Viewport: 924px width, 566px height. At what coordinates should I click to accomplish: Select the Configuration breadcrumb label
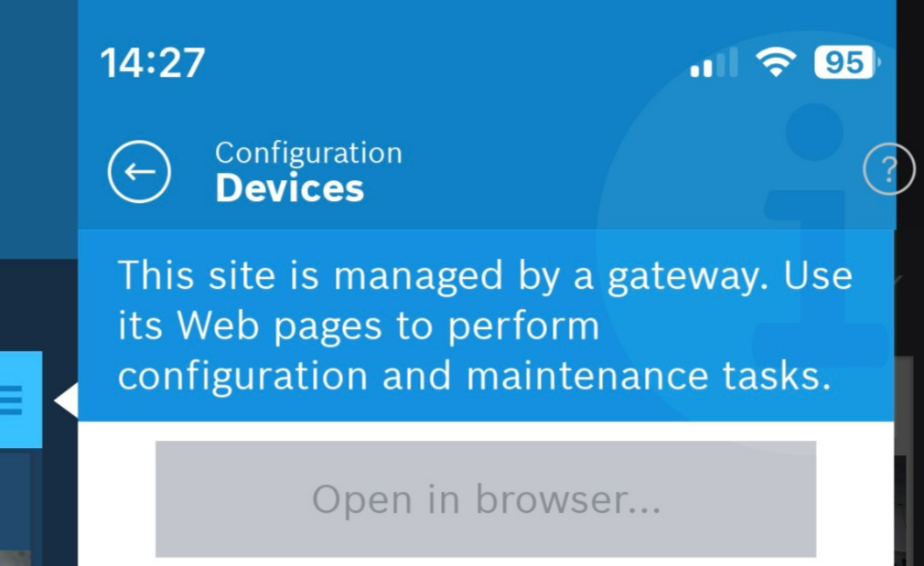coord(308,153)
